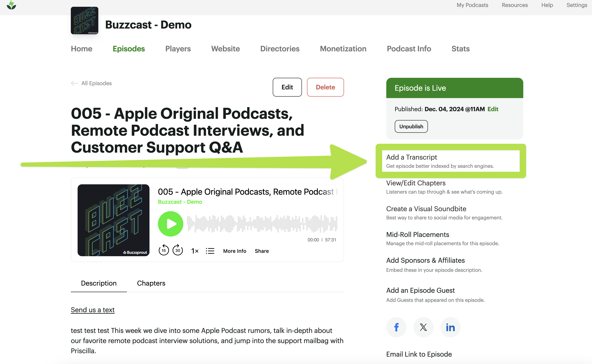Open the Monetization tab
Screen dimensions: 592x364
pyautogui.click(x=343, y=49)
